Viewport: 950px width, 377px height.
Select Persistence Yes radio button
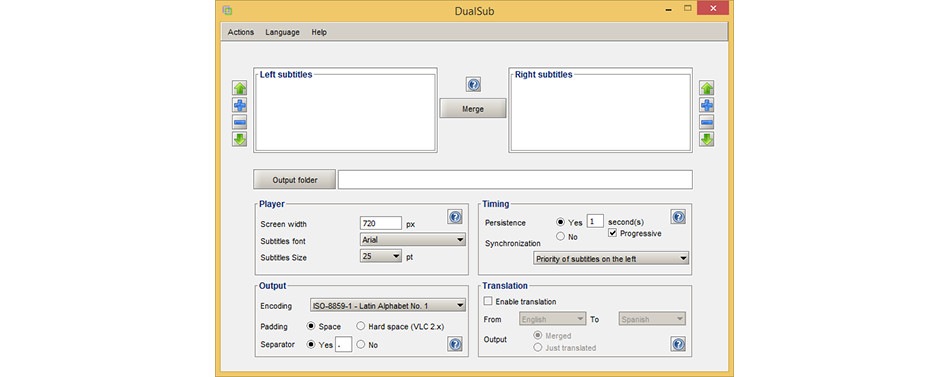click(560, 222)
